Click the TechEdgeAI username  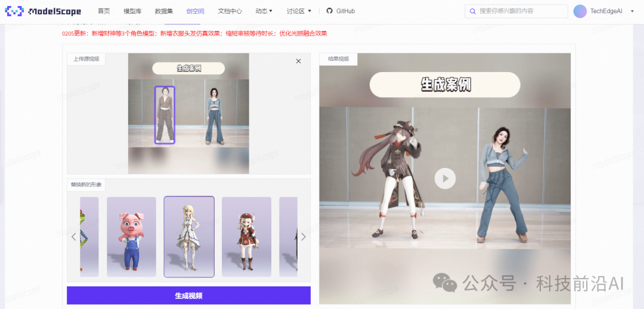pyautogui.click(x=606, y=11)
